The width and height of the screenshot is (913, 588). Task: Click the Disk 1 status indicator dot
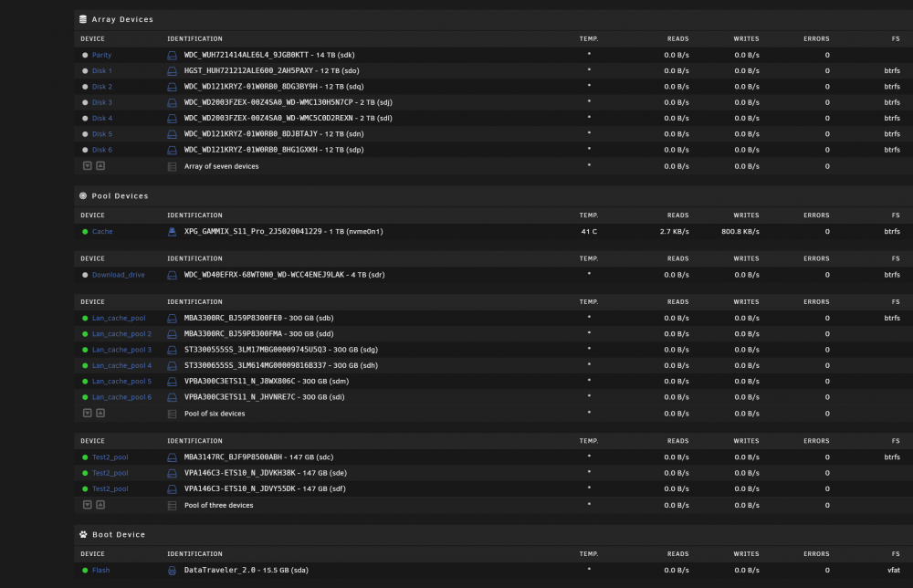[85, 71]
